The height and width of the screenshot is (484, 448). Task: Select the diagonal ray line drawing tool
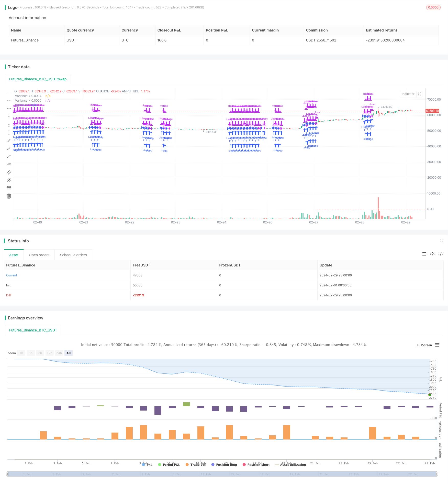pyautogui.click(x=9, y=148)
